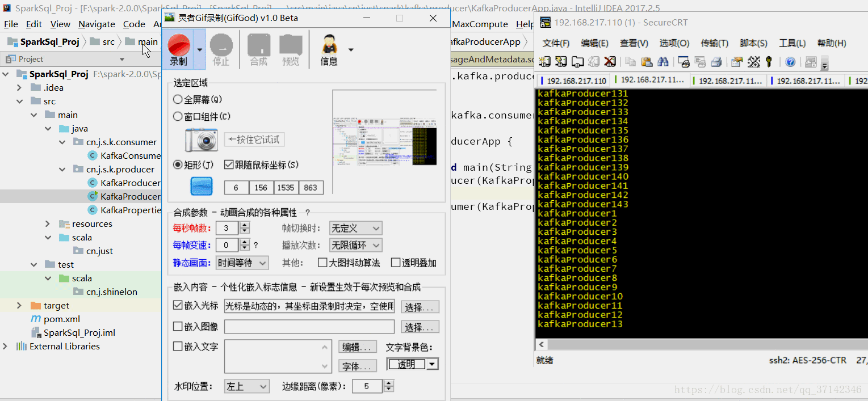Click SecureCRT Public Key Assistant key icon
Image resolution: width=868 pixels, height=401 pixels.
[769, 62]
